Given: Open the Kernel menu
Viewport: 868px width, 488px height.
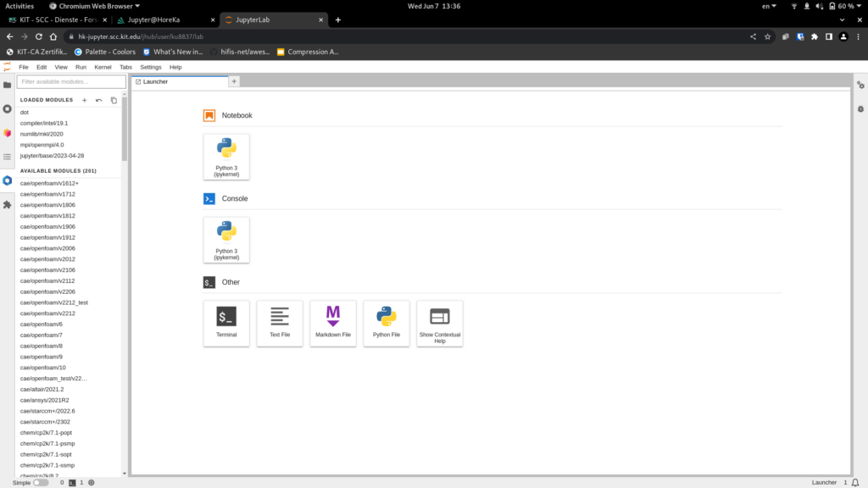Looking at the screenshot, I should pos(103,67).
